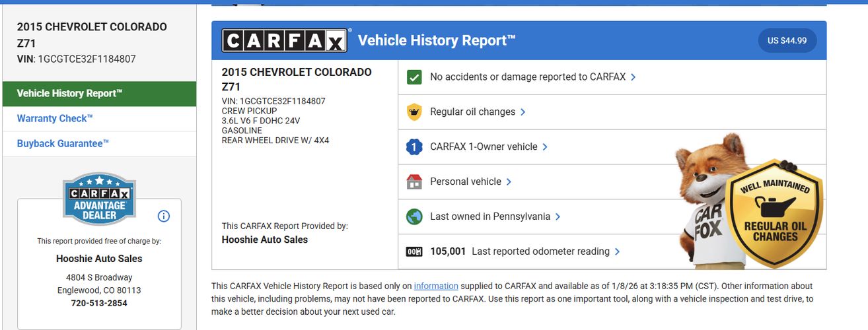The height and width of the screenshot is (330, 868).
Task: Follow the information hyperlink in disclaimer
Action: pyautogui.click(x=436, y=286)
